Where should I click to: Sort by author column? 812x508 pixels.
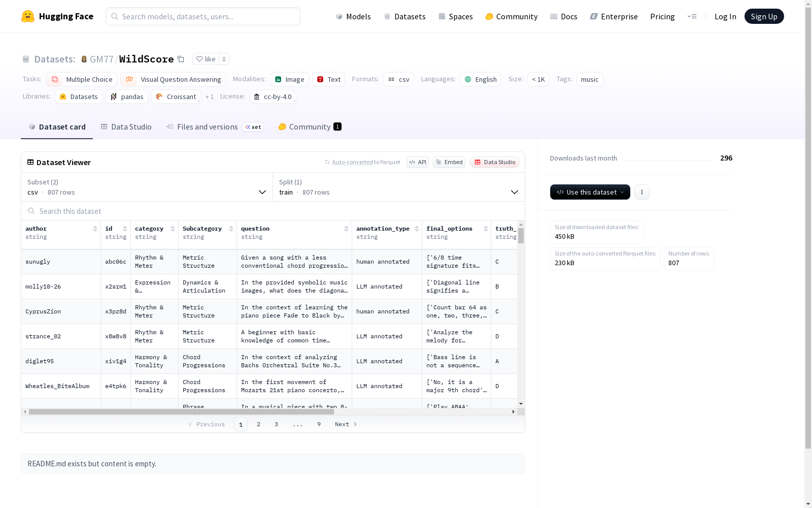[x=95, y=229]
